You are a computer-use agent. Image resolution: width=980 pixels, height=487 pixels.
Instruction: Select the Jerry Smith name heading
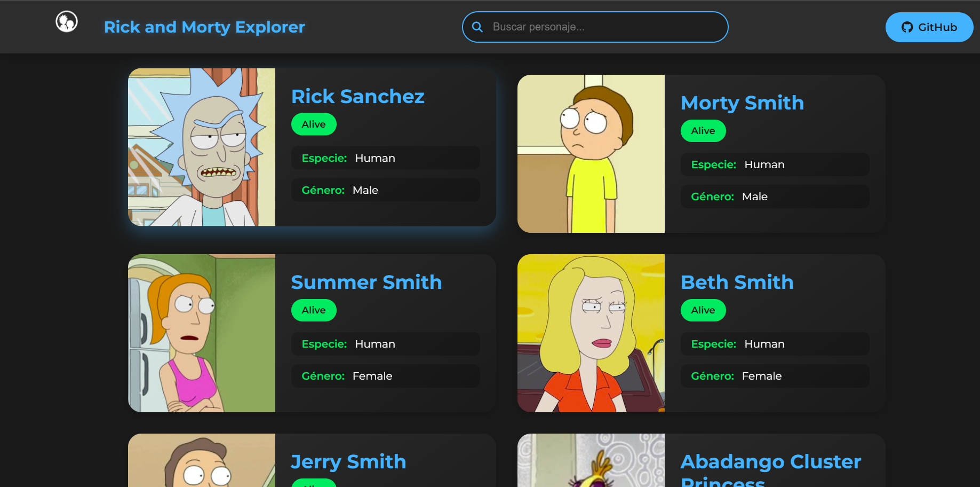point(348,461)
